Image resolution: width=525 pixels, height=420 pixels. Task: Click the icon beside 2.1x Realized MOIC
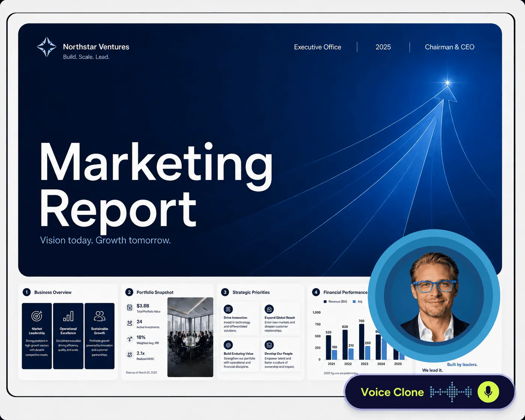(130, 354)
